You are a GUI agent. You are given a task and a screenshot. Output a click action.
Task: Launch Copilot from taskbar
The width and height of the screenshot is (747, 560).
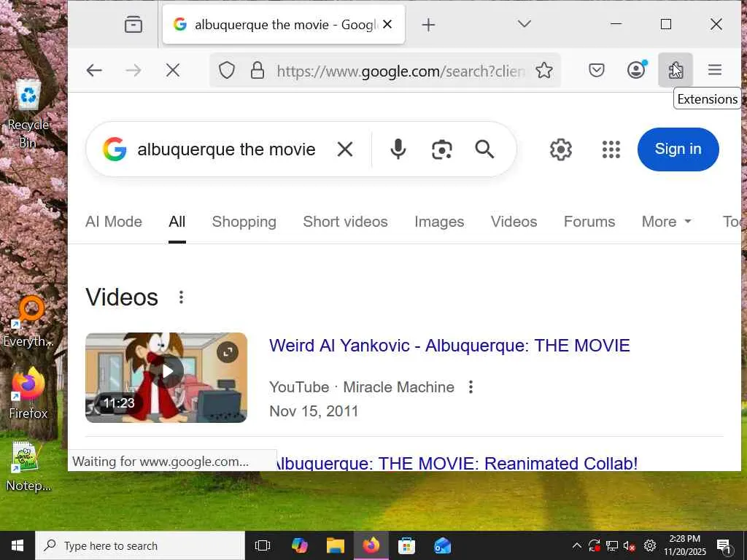pyautogui.click(x=299, y=545)
